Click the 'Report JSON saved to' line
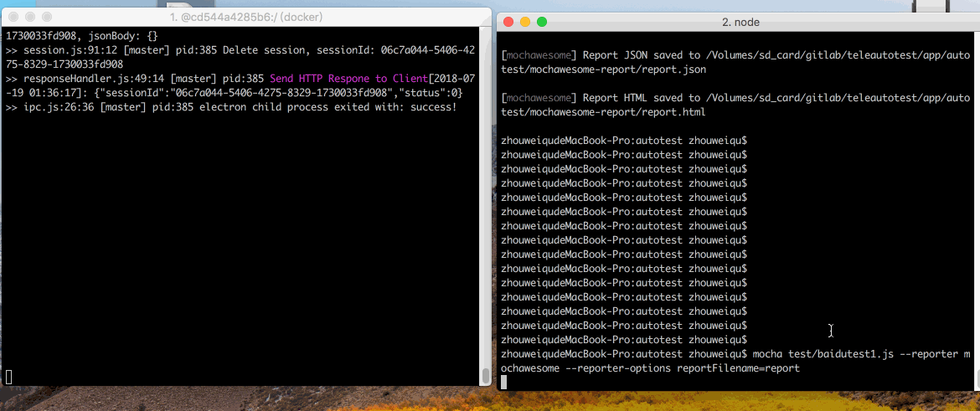 (735, 63)
